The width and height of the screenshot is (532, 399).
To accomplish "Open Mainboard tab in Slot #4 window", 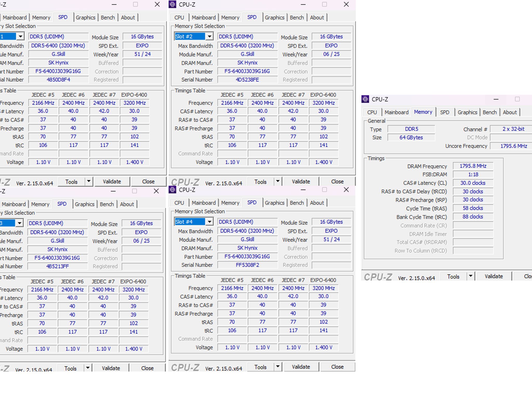I will pos(204,203).
